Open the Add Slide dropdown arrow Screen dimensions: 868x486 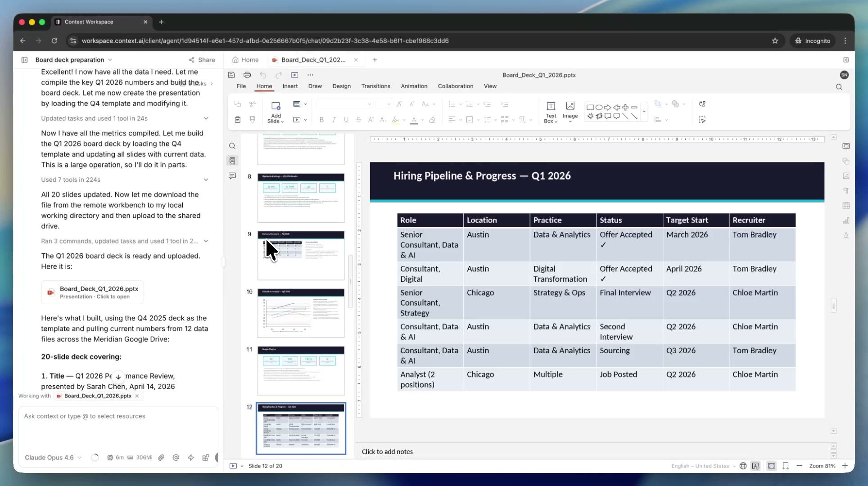point(282,121)
